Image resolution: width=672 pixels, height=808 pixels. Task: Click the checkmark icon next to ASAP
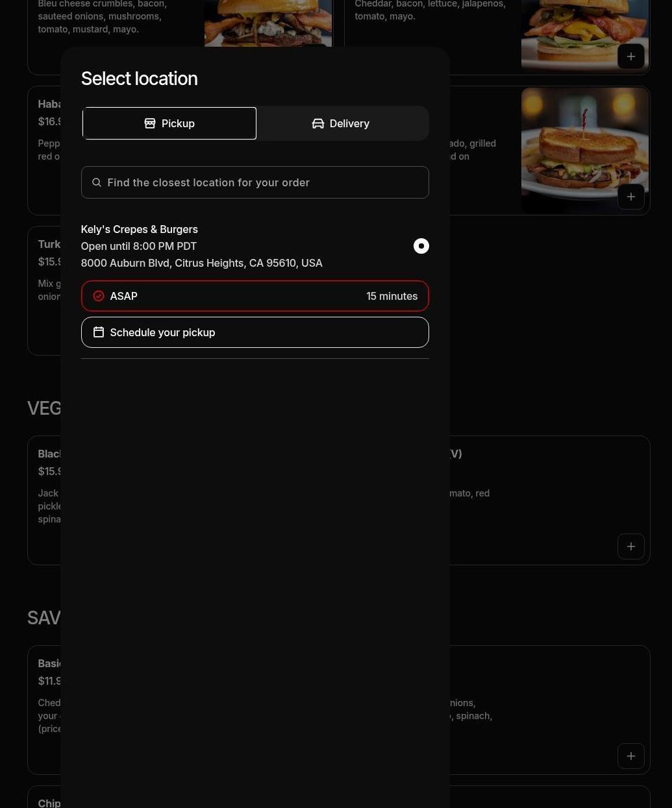99,296
